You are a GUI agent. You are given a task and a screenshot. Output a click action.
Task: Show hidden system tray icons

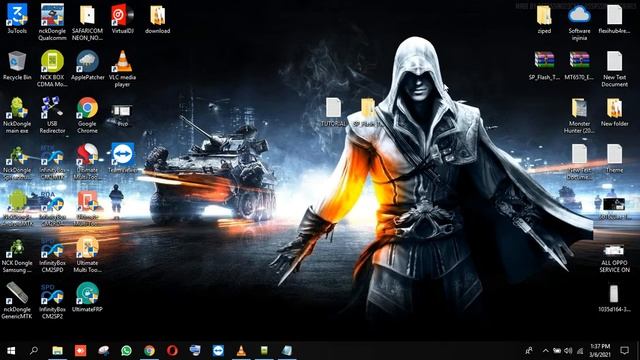tap(545, 351)
